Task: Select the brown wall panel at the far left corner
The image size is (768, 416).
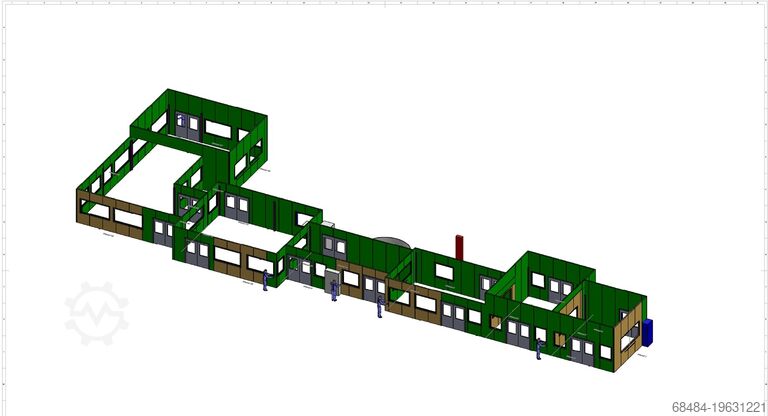Action: [93, 212]
